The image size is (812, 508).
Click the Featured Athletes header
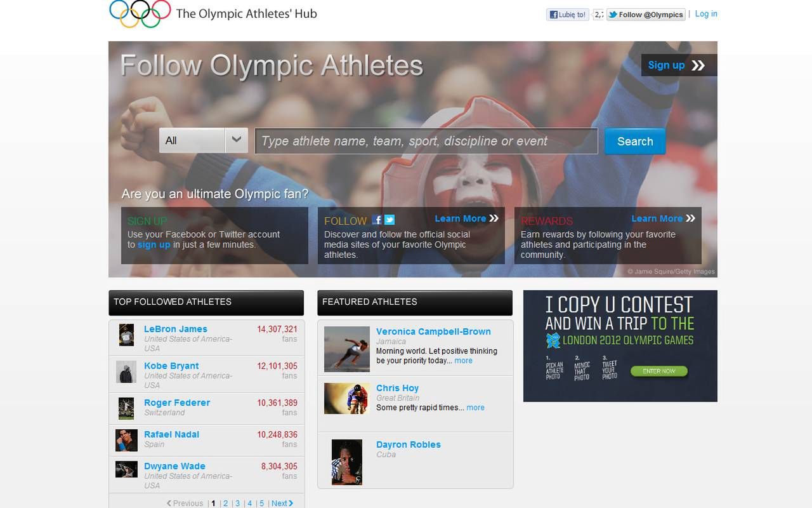tap(415, 303)
